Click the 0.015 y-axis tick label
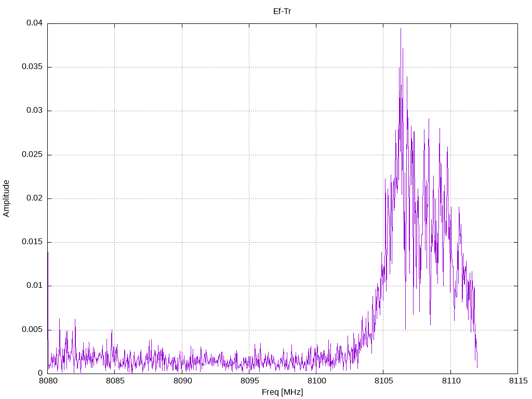 tap(32, 242)
